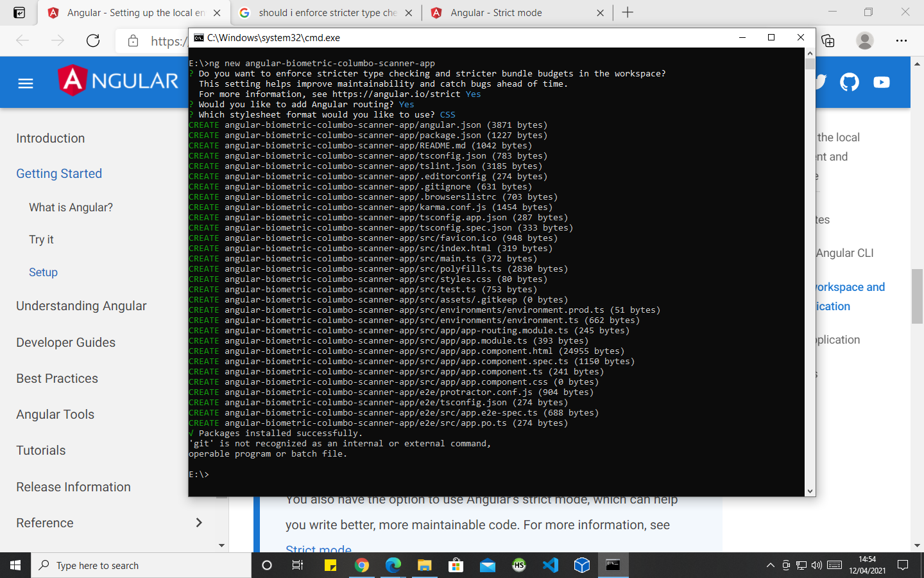Expand the Understanding Angular sidebar section
This screenshot has height=578, width=924.
click(81, 306)
